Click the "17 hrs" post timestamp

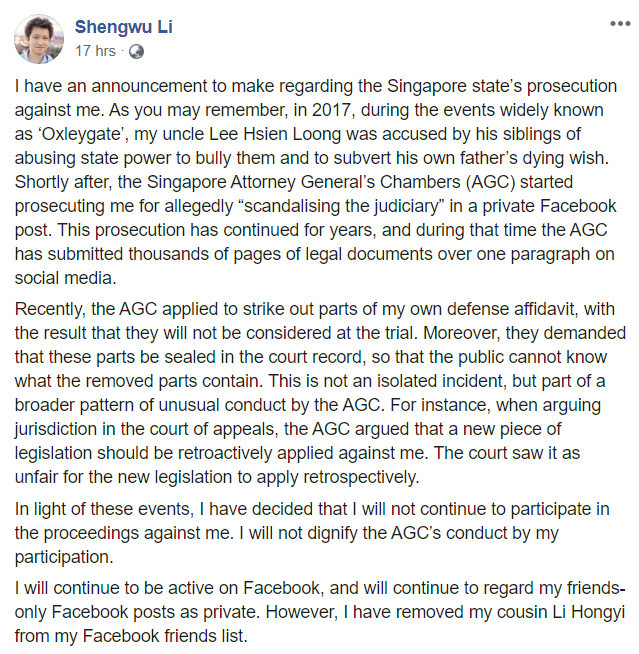tap(95, 50)
